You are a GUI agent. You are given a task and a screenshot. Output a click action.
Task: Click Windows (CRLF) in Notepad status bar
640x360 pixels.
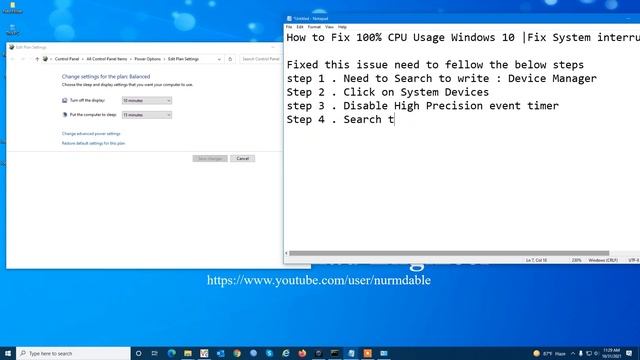point(602,260)
